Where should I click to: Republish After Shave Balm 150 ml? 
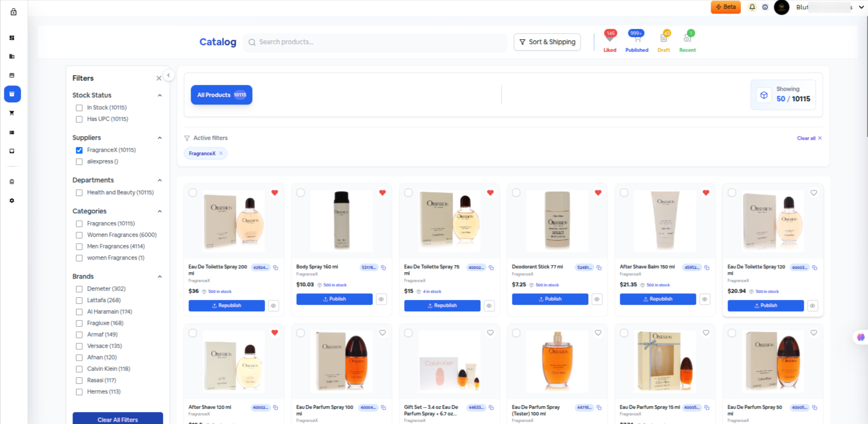tap(658, 299)
